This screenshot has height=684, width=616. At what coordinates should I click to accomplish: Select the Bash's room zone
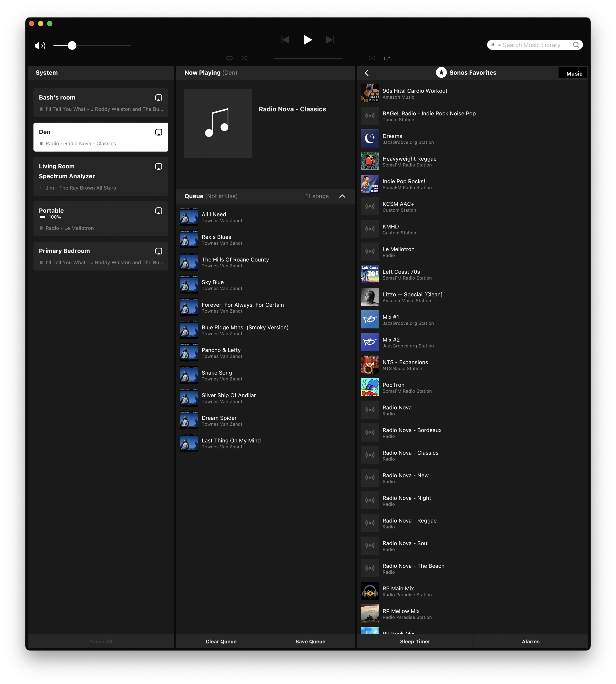click(101, 103)
